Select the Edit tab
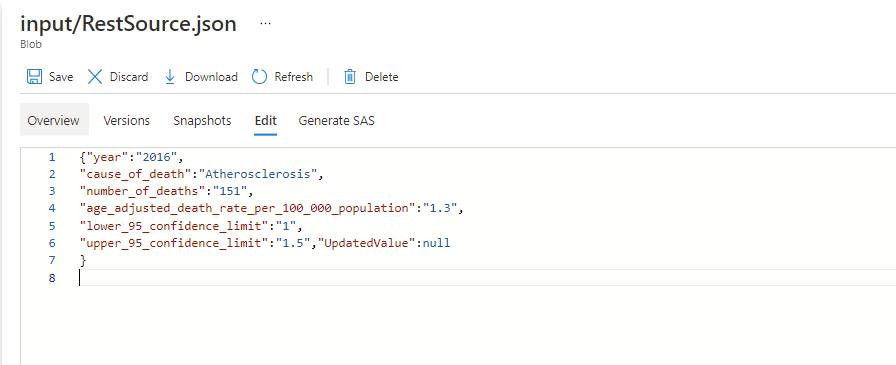 (266, 121)
